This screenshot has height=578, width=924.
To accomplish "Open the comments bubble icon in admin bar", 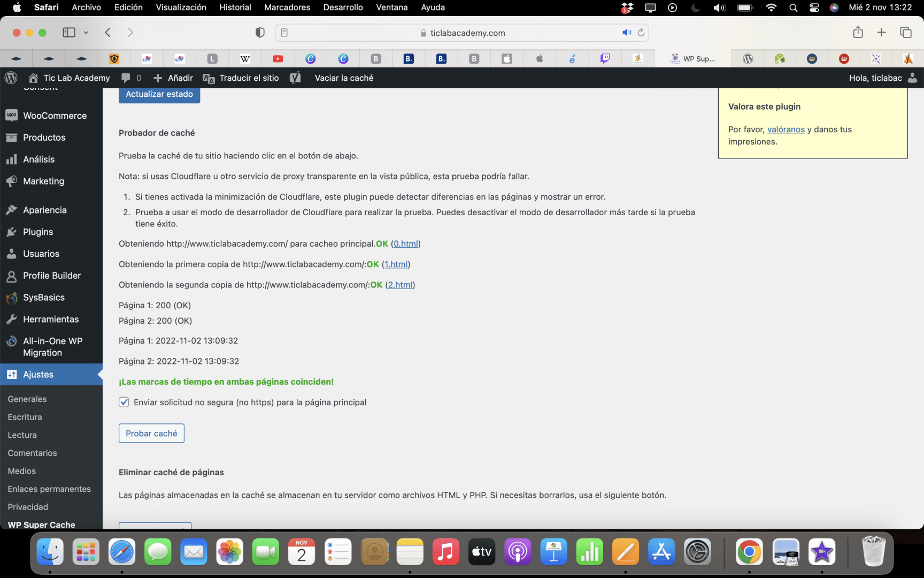I will [126, 78].
